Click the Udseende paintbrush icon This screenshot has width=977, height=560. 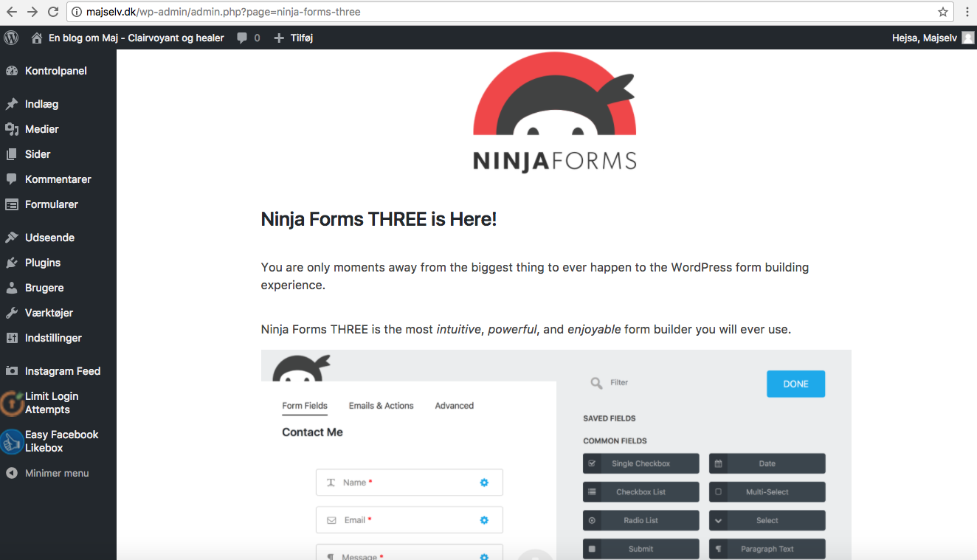click(x=12, y=238)
